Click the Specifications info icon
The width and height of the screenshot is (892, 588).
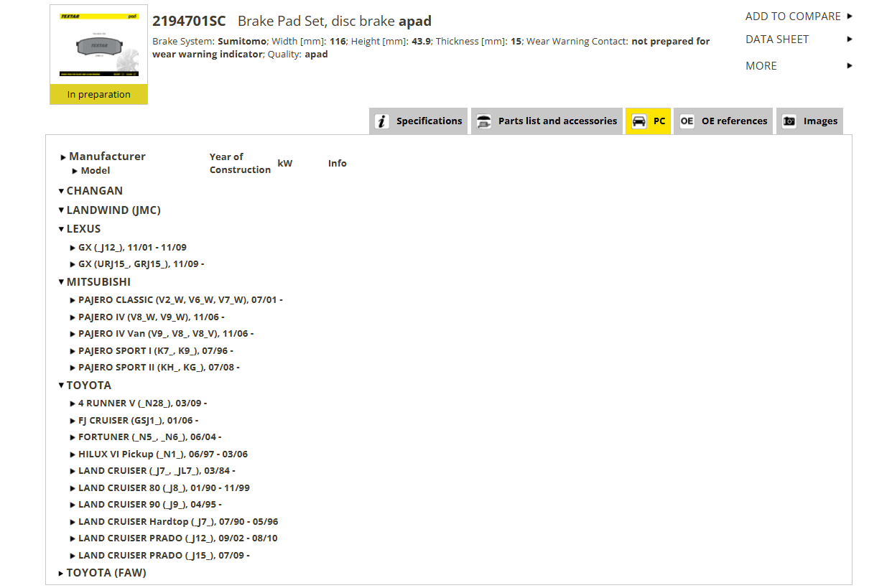click(383, 121)
